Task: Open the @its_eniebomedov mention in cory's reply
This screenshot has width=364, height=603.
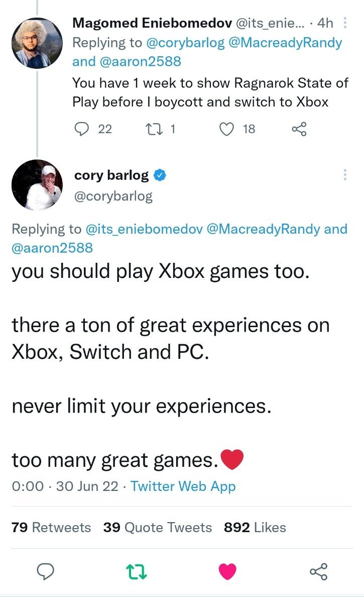Action: [x=145, y=229]
